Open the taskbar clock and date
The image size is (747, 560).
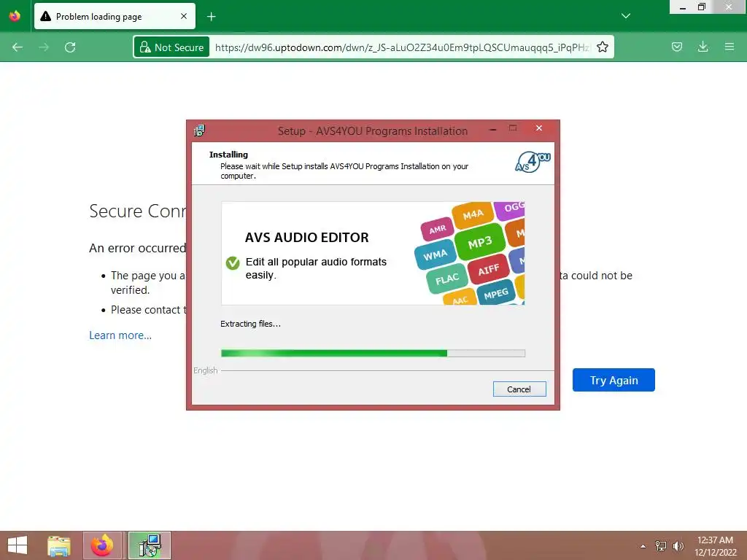pos(715,545)
